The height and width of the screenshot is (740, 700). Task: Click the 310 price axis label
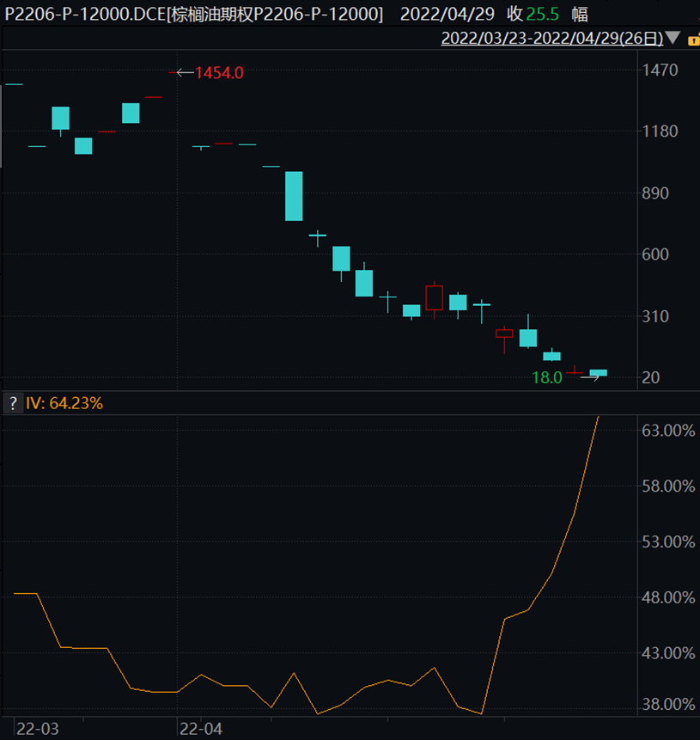coord(655,316)
